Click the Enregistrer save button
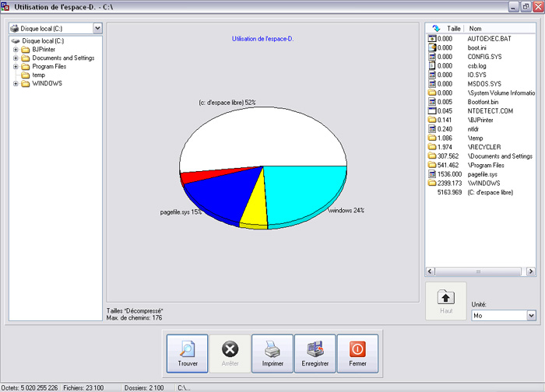 (315, 354)
